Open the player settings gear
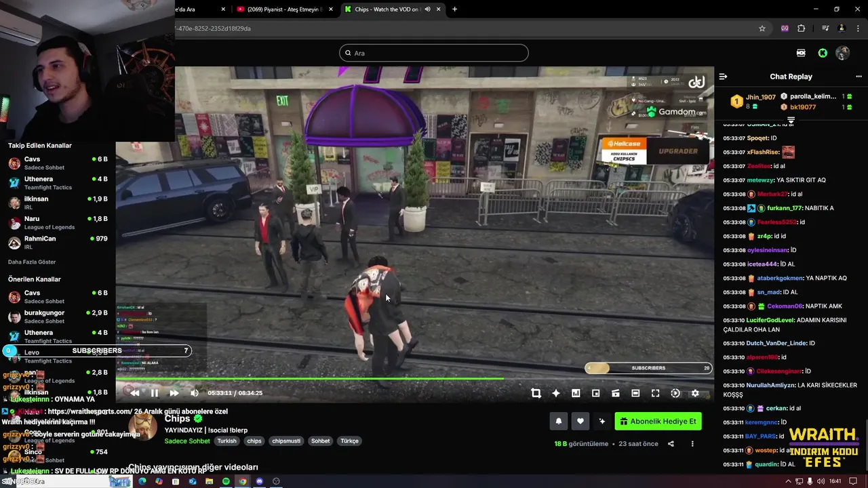The image size is (868, 488). click(x=695, y=393)
